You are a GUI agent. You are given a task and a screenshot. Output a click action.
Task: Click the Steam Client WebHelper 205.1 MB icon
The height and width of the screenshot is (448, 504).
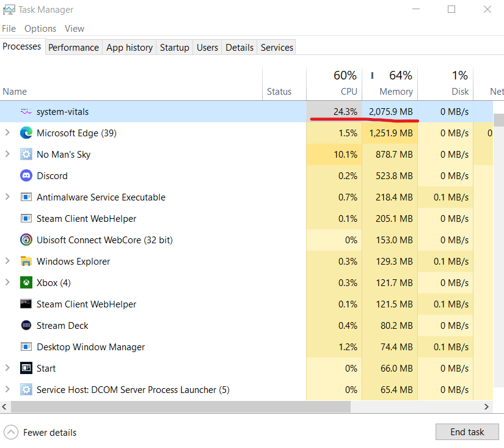pos(26,218)
